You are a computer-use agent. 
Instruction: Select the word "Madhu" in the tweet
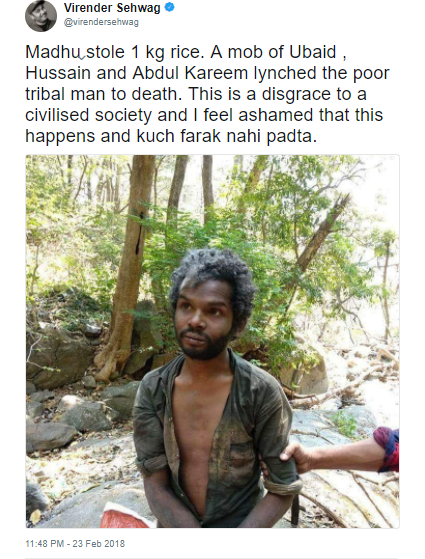[53, 52]
